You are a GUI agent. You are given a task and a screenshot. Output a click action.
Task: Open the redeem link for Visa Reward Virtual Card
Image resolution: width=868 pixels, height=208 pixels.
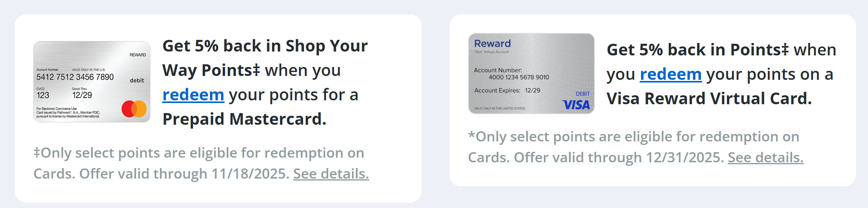670,74
